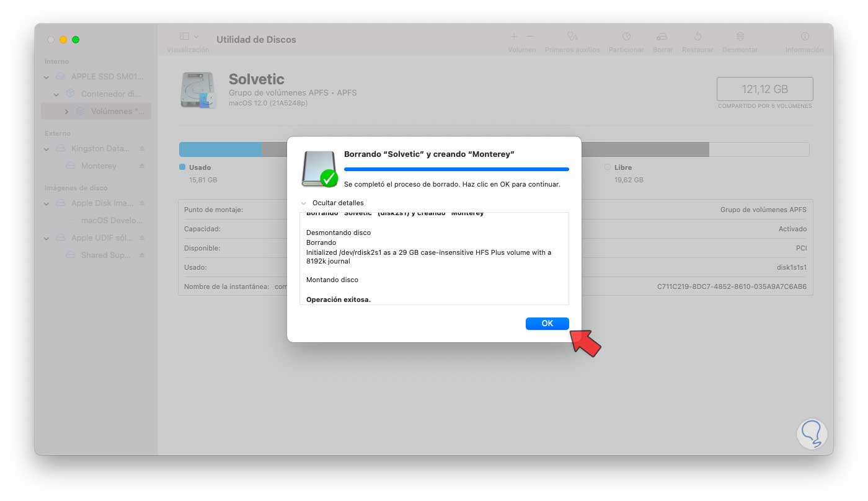Click the Activado value
The image size is (868, 501).
point(793,229)
